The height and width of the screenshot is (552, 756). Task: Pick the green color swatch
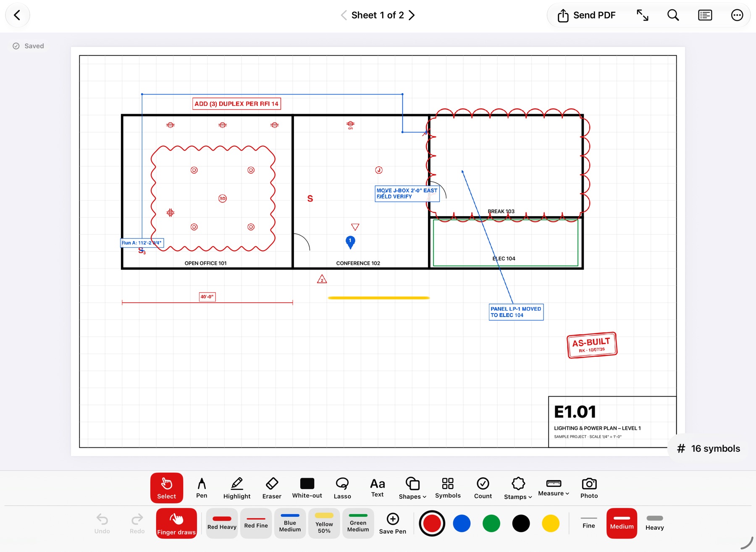pos(491,523)
